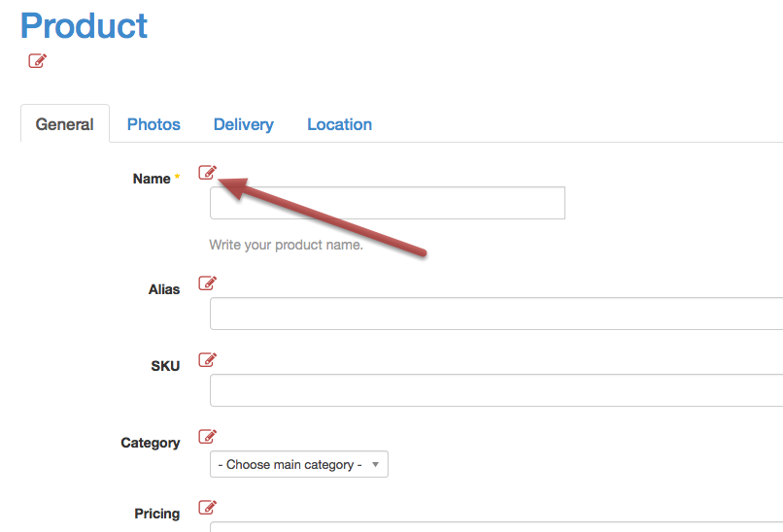Click the edit icon beside Pricing label
Viewport: 783px width, 532px height.
click(x=207, y=508)
